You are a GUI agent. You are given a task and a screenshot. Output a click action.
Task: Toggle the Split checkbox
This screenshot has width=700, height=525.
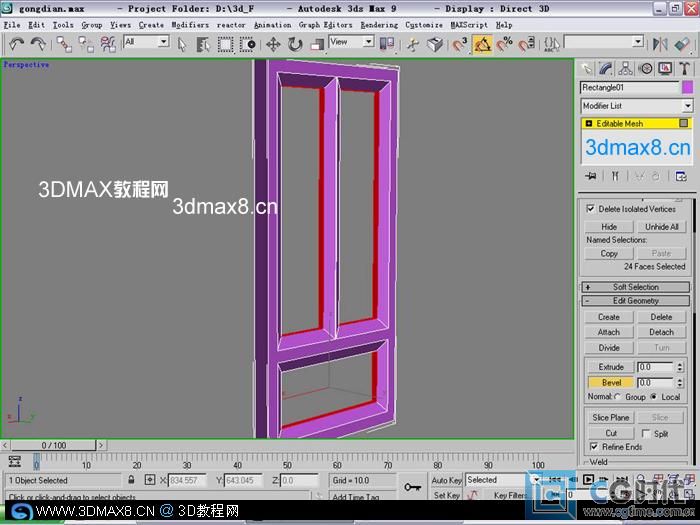(x=646, y=433)
